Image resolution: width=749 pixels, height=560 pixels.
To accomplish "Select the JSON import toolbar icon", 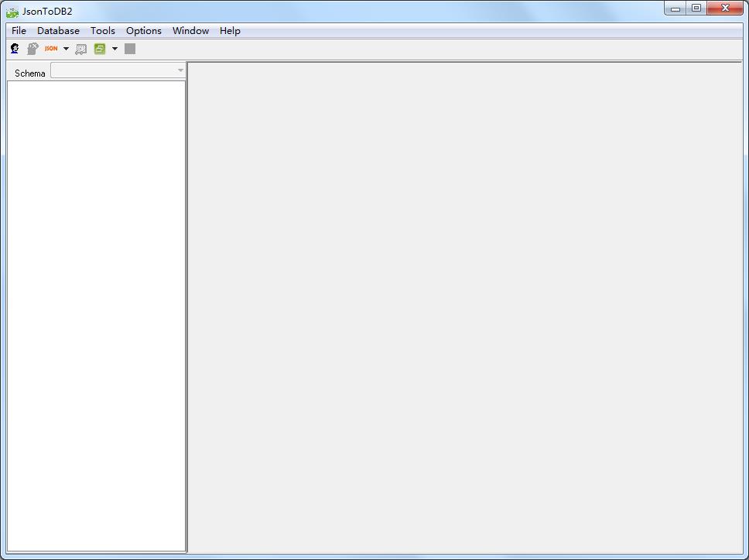I will pos(52,48).
